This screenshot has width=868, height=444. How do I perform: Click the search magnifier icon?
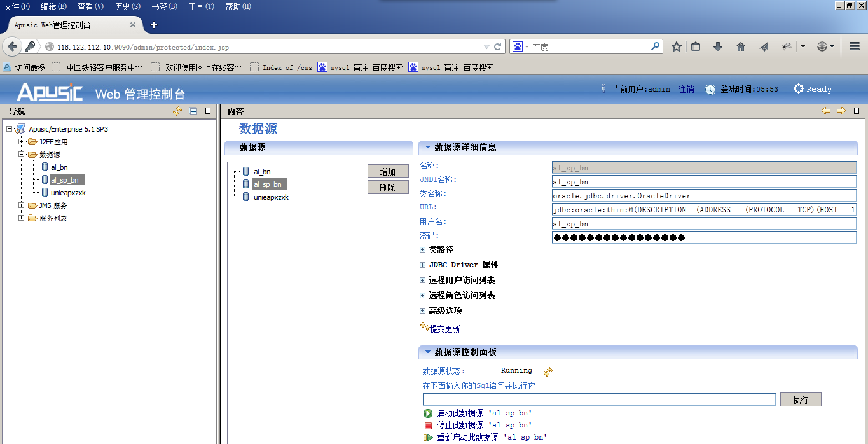click(655, 46)
